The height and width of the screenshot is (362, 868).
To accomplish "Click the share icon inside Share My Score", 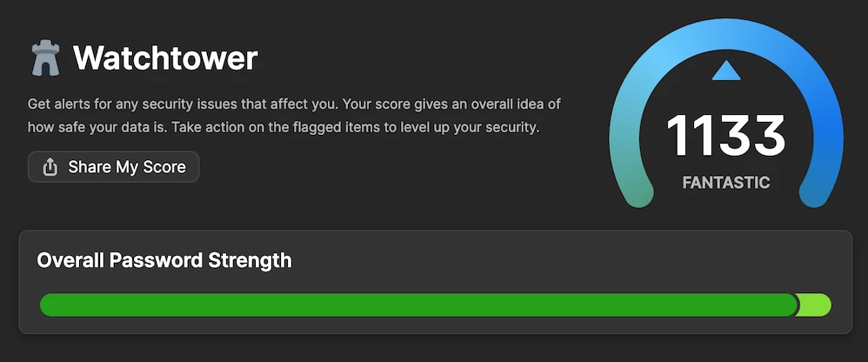I will [50, 167].
